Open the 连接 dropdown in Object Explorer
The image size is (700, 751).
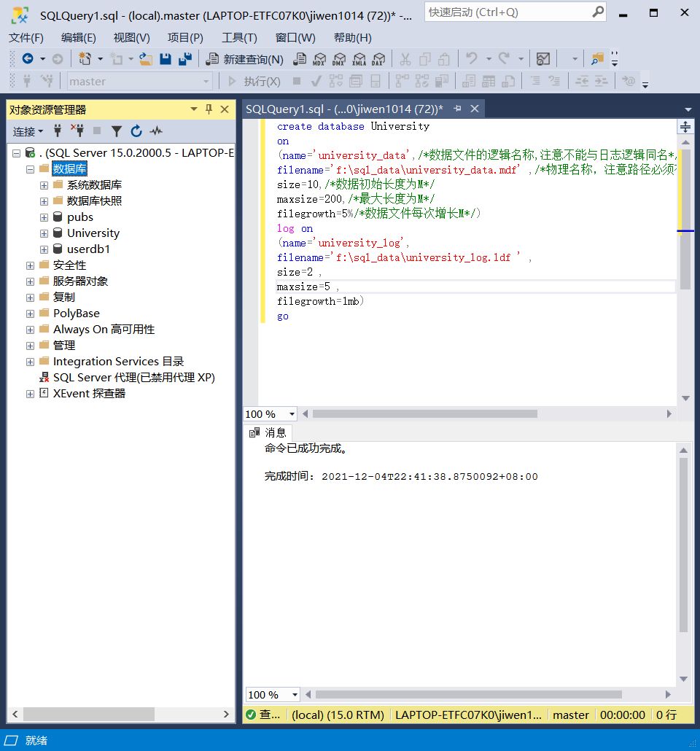click(x=28, y=131)
